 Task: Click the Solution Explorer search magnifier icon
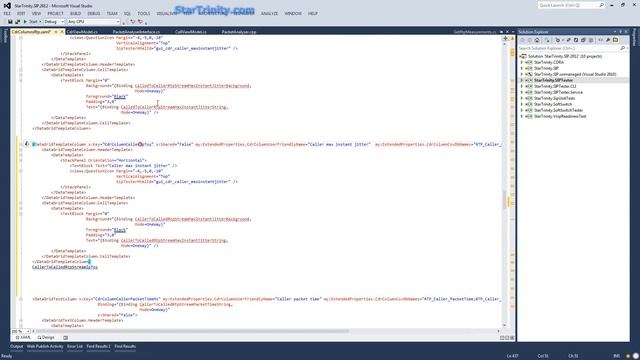point(622,48)
